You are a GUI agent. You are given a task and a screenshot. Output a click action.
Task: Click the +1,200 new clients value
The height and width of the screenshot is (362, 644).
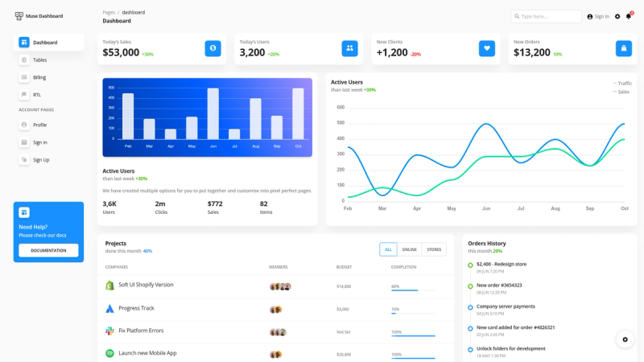point(392,52)
